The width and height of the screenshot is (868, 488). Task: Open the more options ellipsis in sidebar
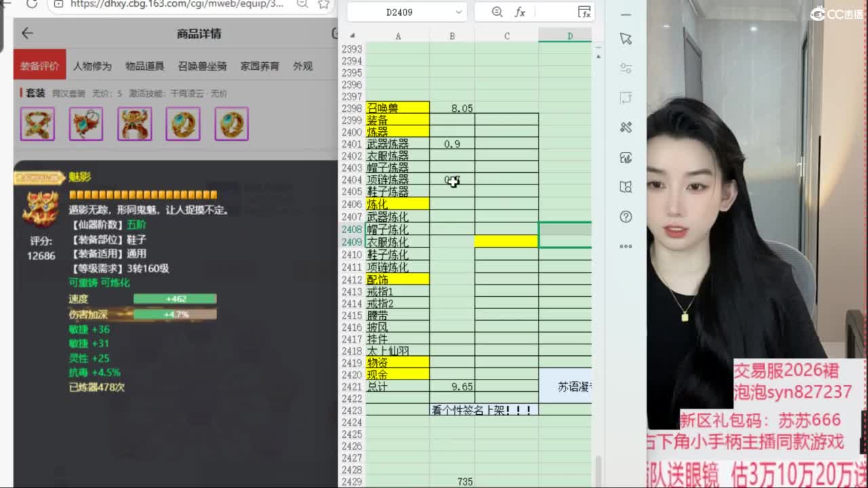[x=626, y=246]
